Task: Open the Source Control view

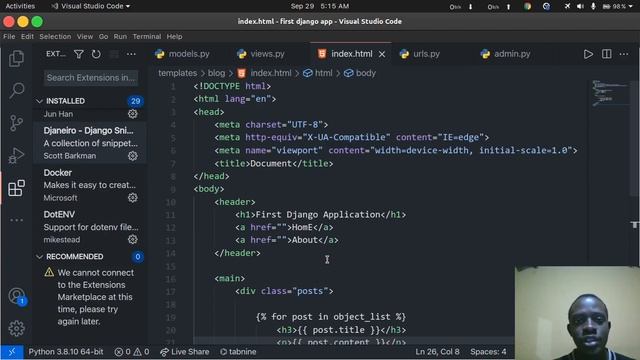Action: (16, 123)
